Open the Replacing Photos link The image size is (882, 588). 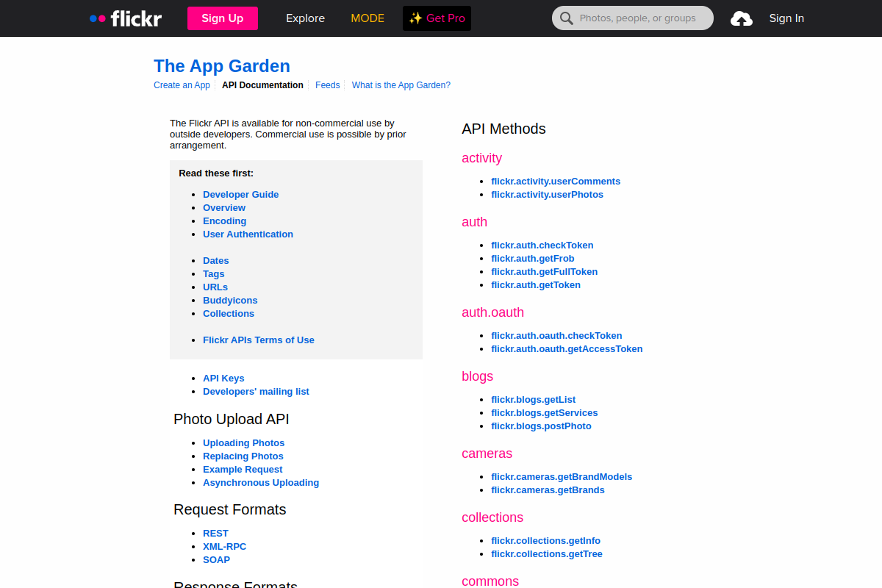coord(243,456)
